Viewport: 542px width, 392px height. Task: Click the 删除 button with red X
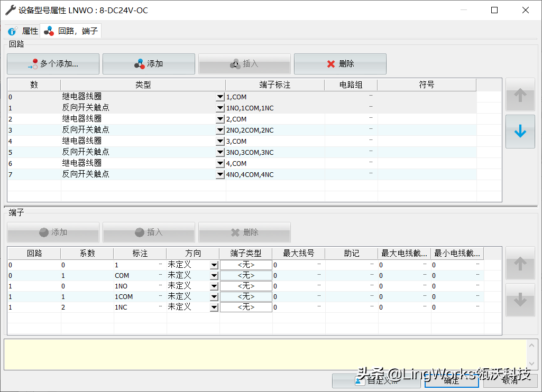340,64
